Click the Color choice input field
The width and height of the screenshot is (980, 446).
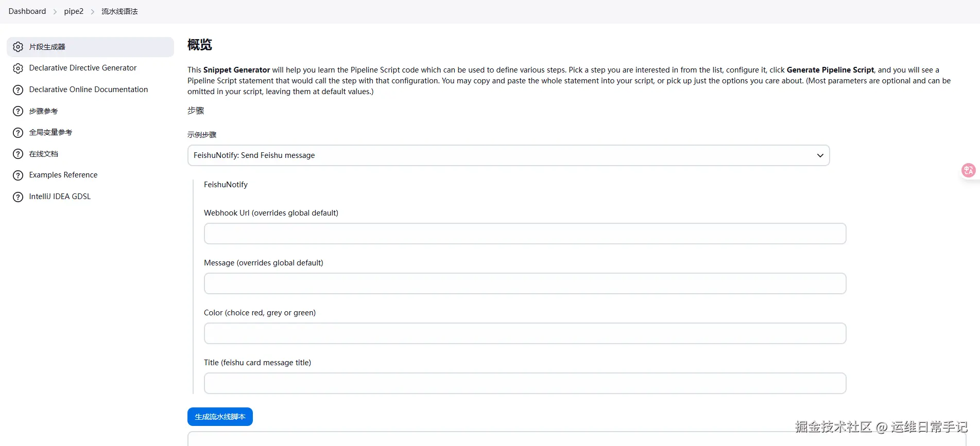tap(525, 333)
